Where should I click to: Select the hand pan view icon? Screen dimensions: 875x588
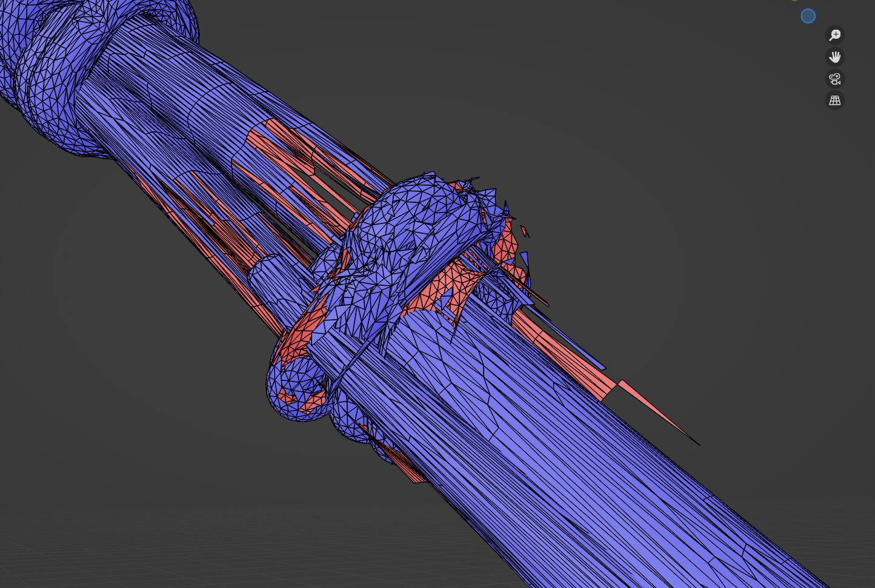click(x=835, y=57)
